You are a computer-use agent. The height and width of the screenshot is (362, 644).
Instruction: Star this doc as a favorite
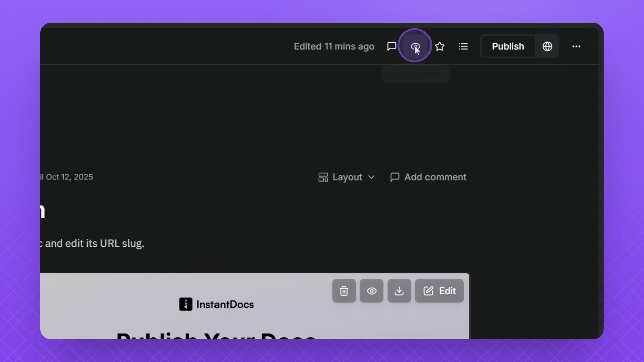pos(440,46)
